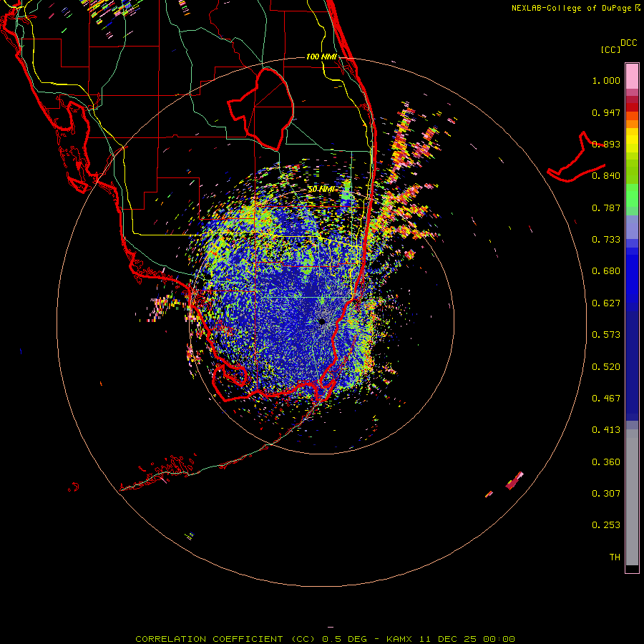This screenshot has width=644, height=644.
Task: Click the 0.840 value on color scale
Action: coord(606,176)
